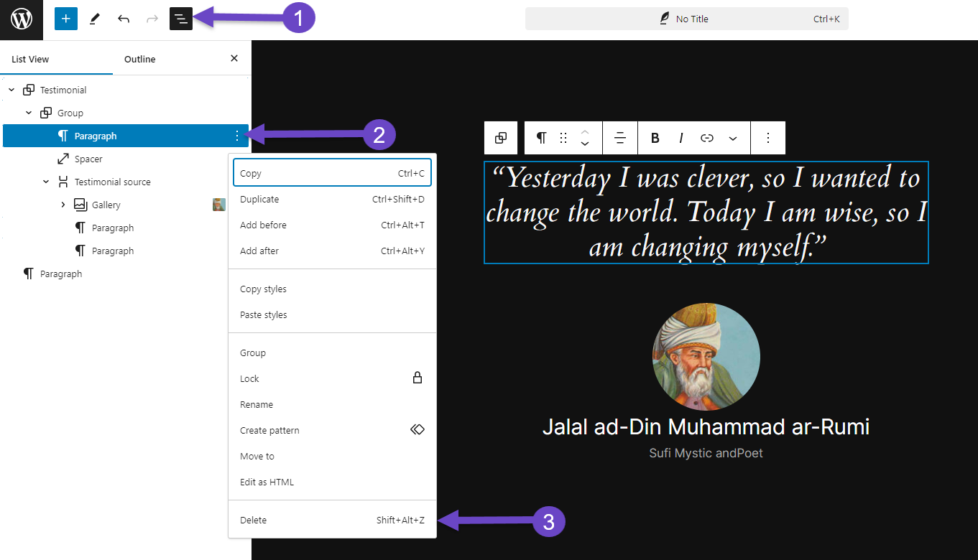Choose Delete from the context menu
The height and width of the screenshot is (560, 978).
[253, 520]
